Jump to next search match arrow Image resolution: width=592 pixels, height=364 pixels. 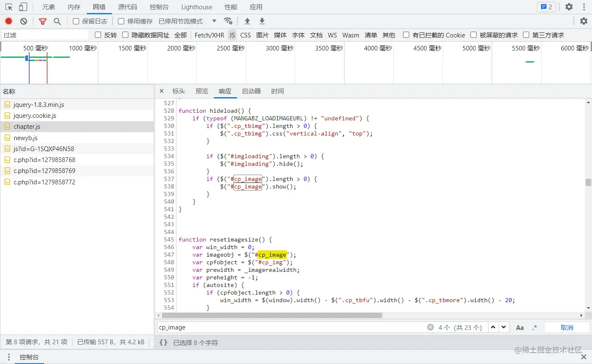pos(504,327)
